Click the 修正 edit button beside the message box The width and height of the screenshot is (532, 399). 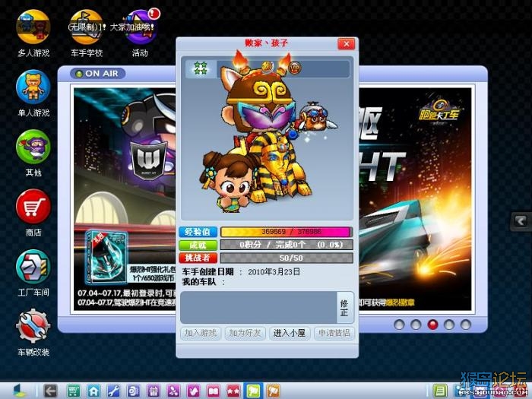coord(344,308)
